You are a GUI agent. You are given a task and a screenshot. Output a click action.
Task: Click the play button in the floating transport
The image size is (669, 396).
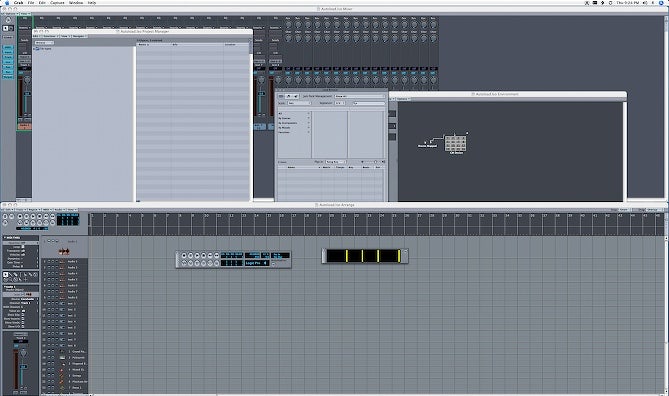pos(197,256)
